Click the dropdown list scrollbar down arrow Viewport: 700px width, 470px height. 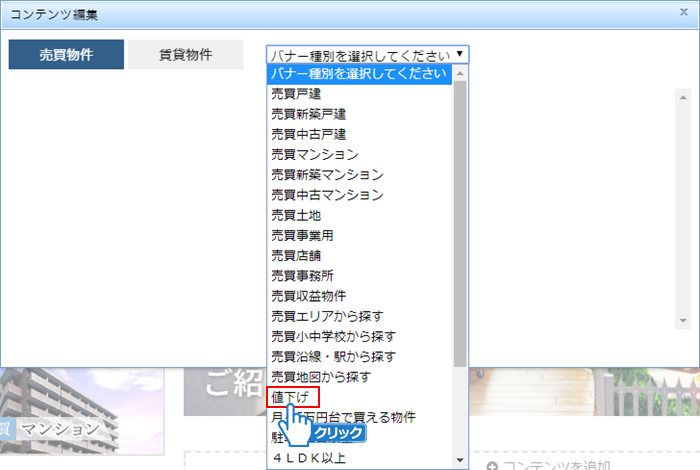(x=460, y=460)
